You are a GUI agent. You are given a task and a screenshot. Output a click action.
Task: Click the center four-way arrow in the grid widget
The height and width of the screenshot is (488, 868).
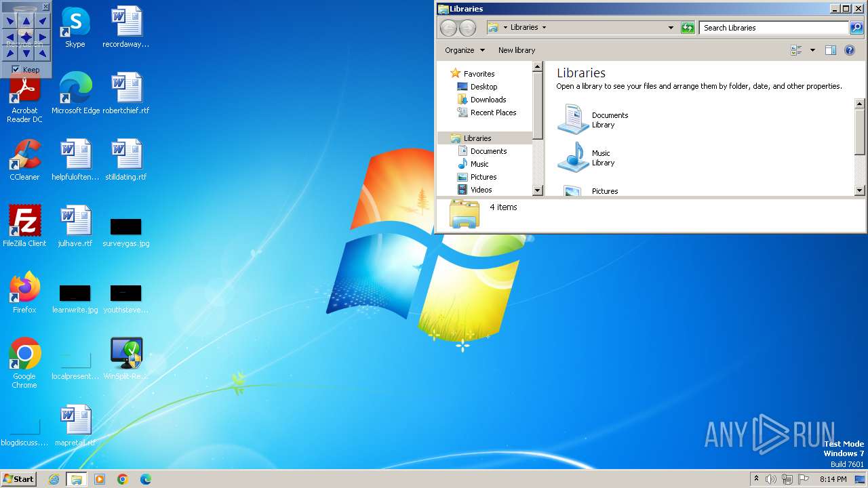pos(26,37)
